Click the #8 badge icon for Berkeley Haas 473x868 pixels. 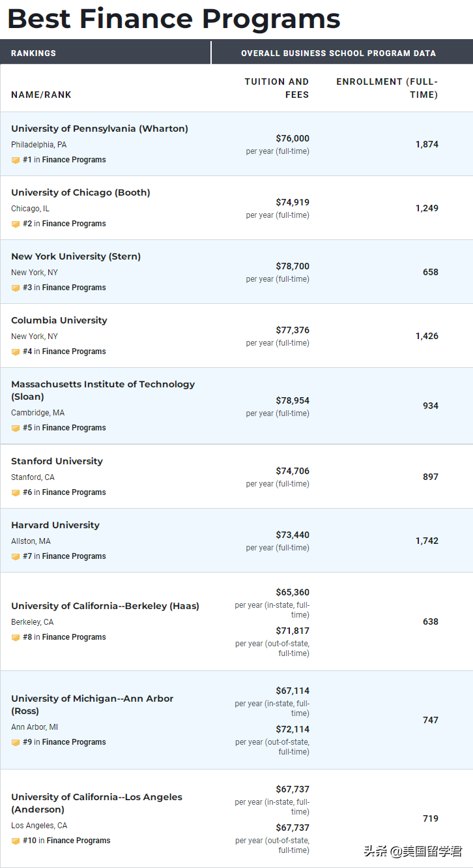16,637
